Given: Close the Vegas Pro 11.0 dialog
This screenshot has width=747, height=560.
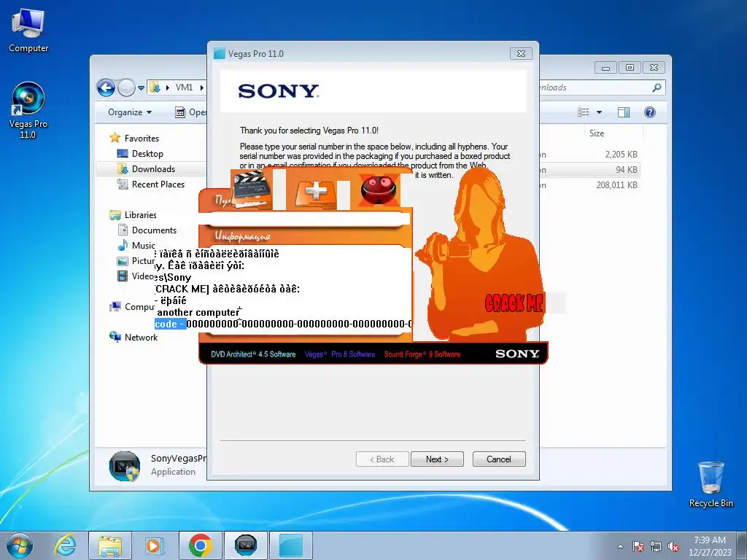Looking at the screenshot, I should (521, 53).
